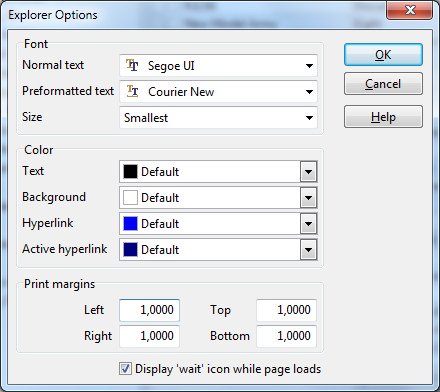Confirm settings with the OK button

click(383, 55)
